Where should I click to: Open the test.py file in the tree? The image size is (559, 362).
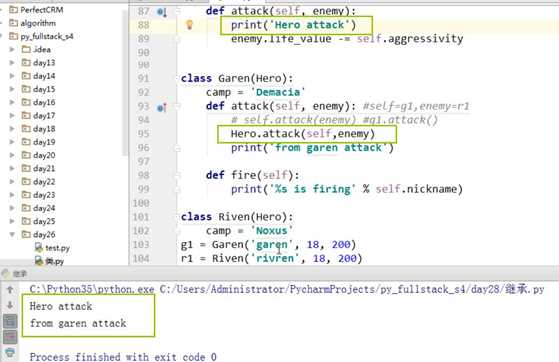57,248
